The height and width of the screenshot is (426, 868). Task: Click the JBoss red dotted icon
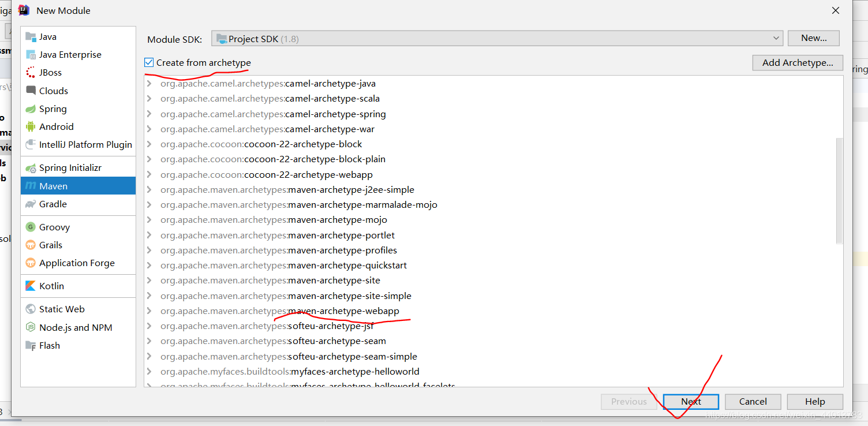coord(31,72)
